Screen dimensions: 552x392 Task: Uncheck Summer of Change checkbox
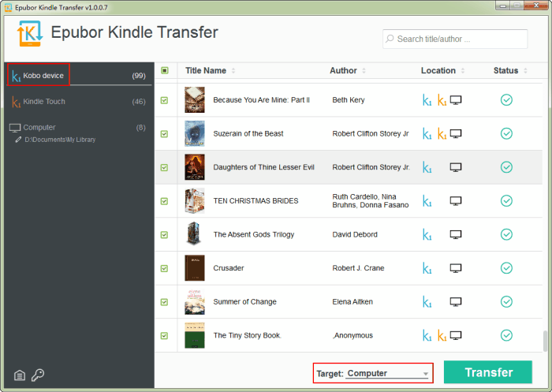point(164,302)
